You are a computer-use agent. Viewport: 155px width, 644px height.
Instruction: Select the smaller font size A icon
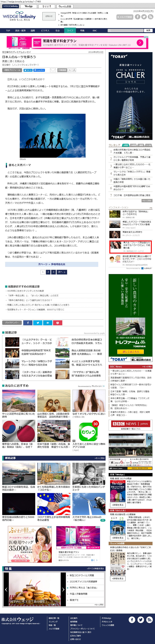point(70,70)
